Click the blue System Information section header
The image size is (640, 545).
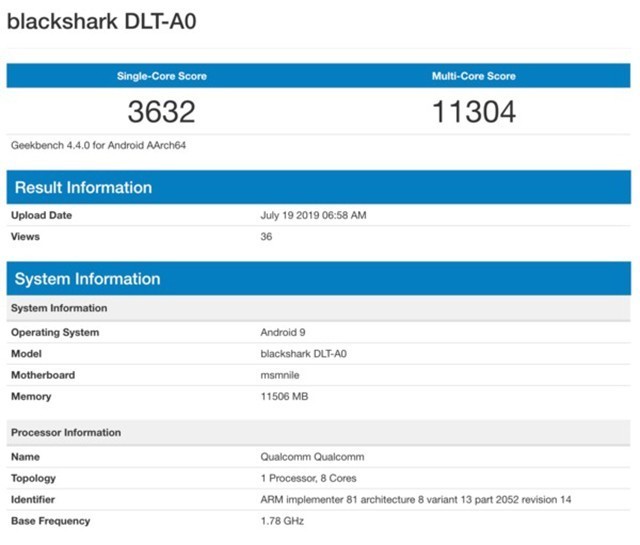click(87, 279)
